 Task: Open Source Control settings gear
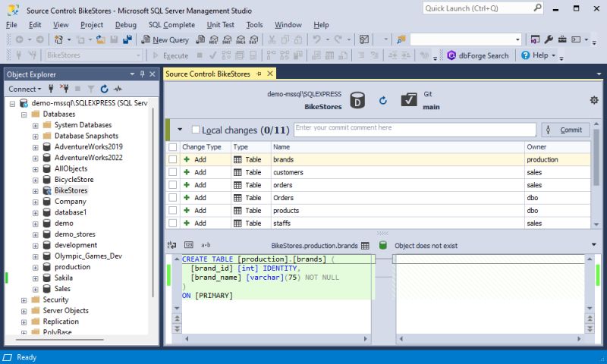pos(594,100)
